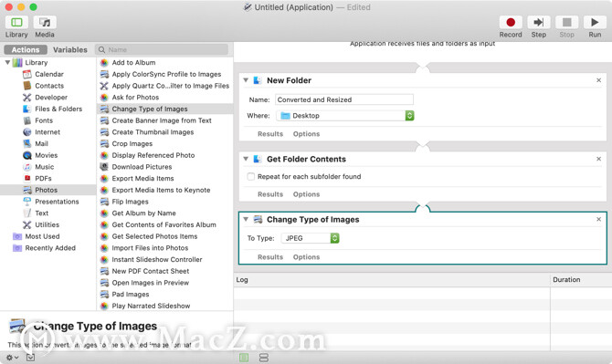The image size is (612, 364).
Task: Remove the Change Type of Images action
Action: click(598, 220)
